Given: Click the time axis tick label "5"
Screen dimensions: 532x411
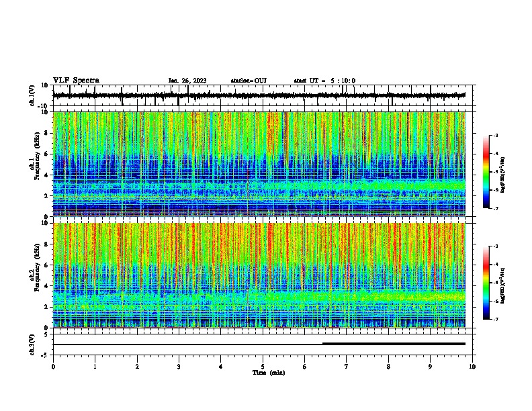Looking at the screenshot, I should [263, 367].
